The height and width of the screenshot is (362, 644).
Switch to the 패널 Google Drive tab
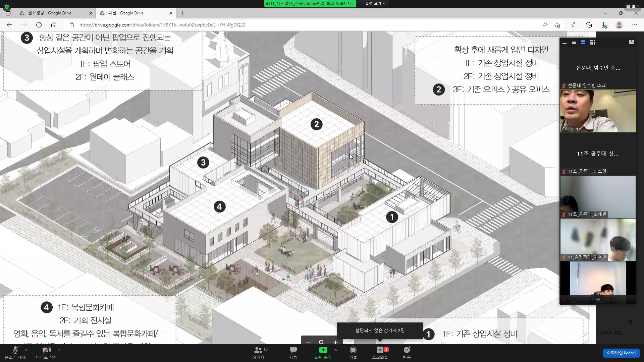click(134, 13)
